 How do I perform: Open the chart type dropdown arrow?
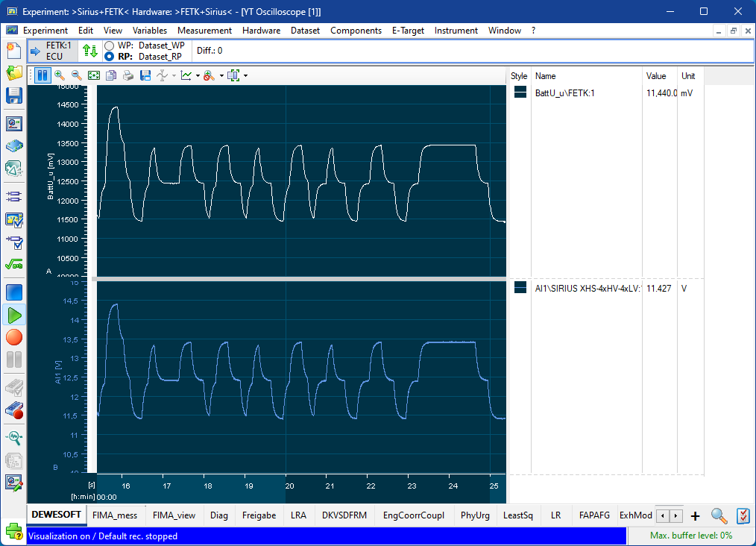coord(198,75)
